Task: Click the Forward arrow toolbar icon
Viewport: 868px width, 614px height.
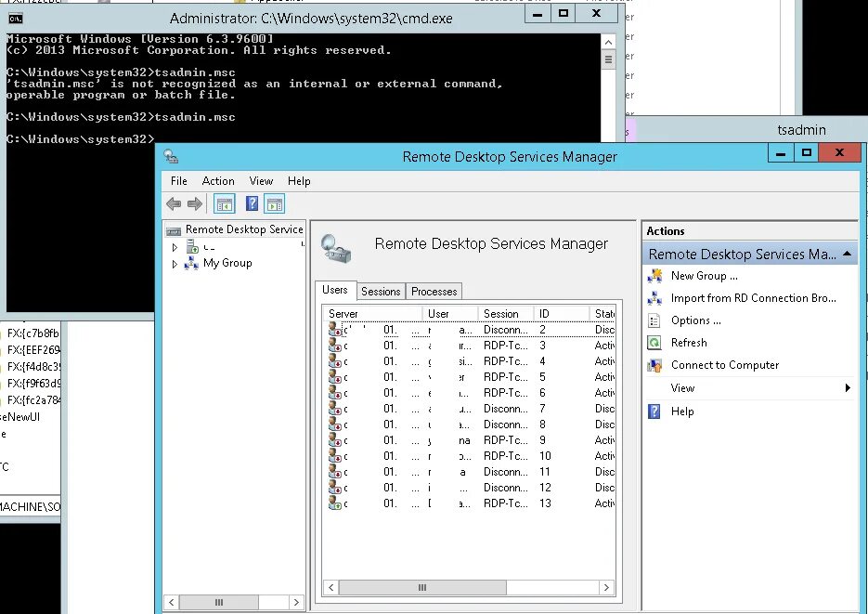Action: pyautogui.click(x=194, y=203)
